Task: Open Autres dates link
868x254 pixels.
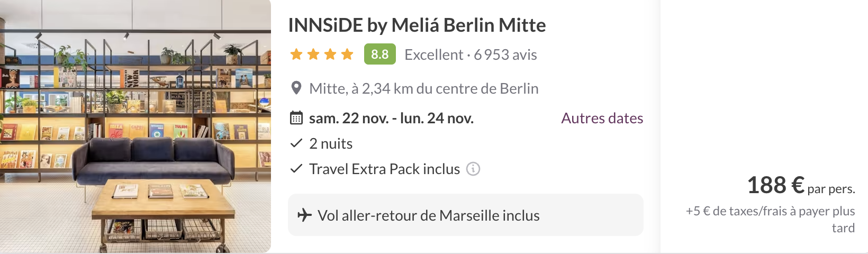Action: (602, 118)
